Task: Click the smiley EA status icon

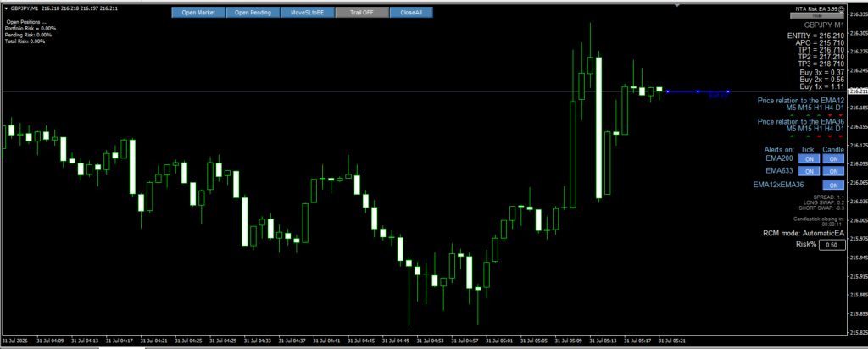Action: click(842, 8)
